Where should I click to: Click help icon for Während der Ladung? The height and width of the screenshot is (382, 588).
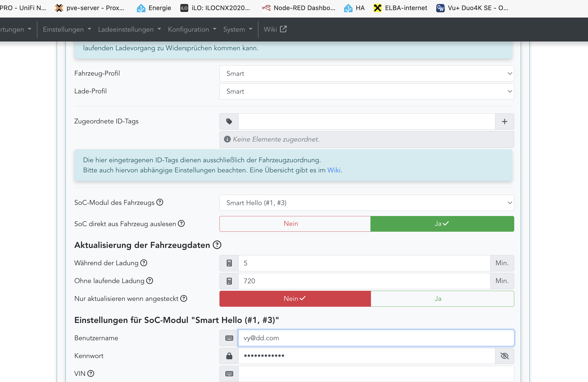[x=144, y=263]
